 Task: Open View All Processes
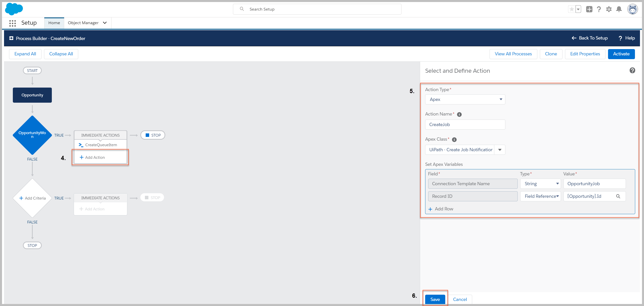[513, 54]
